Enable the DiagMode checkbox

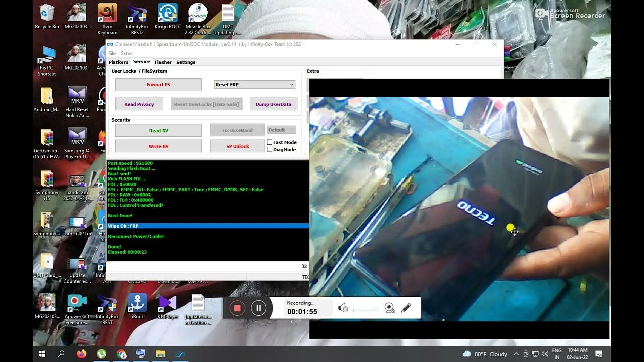270,149
